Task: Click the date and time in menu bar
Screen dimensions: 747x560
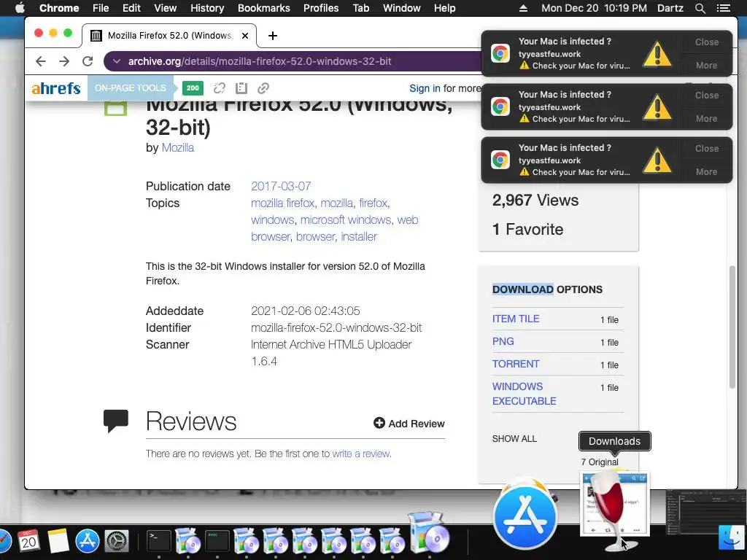Action: coord(594,8)
